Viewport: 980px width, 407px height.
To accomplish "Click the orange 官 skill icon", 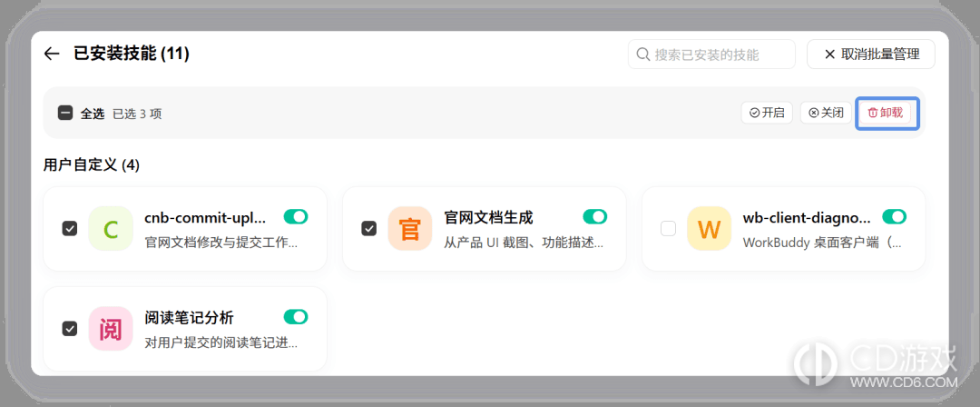I will tap(410, 229).
